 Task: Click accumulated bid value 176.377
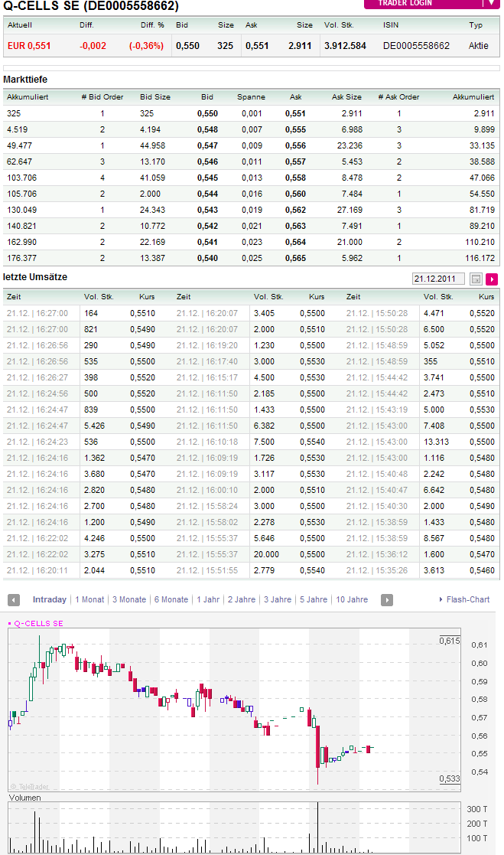(x=20, y=258)
